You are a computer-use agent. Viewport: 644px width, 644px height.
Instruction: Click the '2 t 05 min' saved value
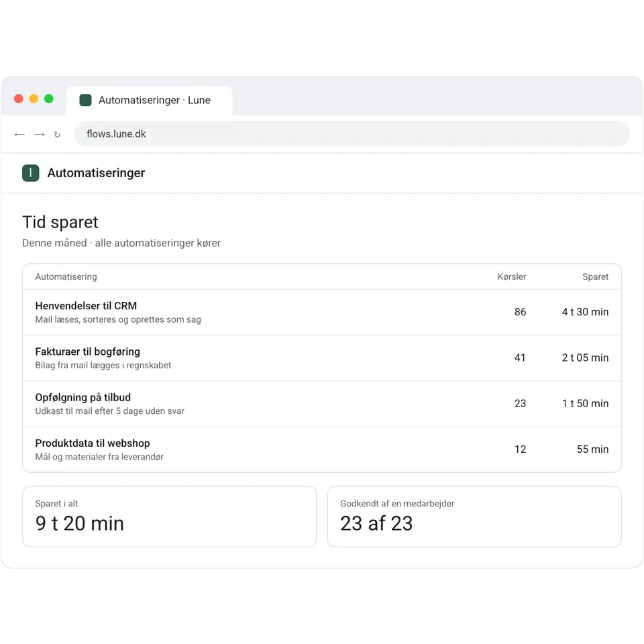coord(585,358)
